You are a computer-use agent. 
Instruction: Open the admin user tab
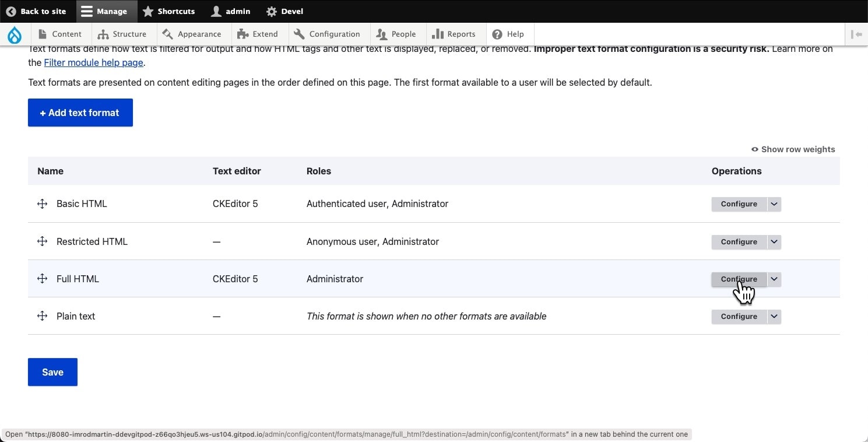click(231, 11)
